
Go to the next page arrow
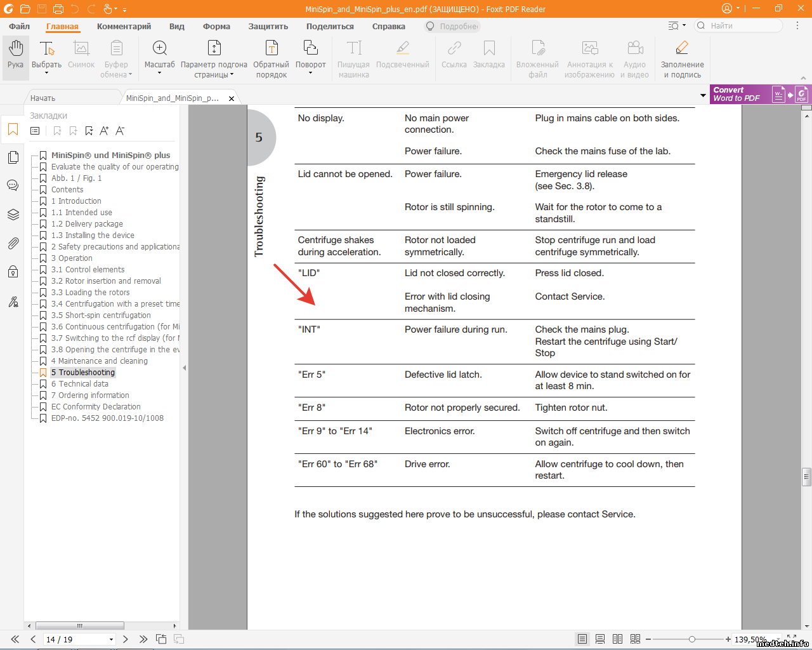[125, 639]
